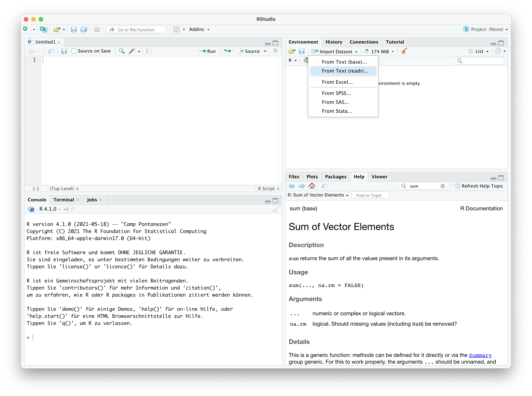Click the compile report notebook icon
Viewport: 532px width, 396px height.
click(149, 51)
